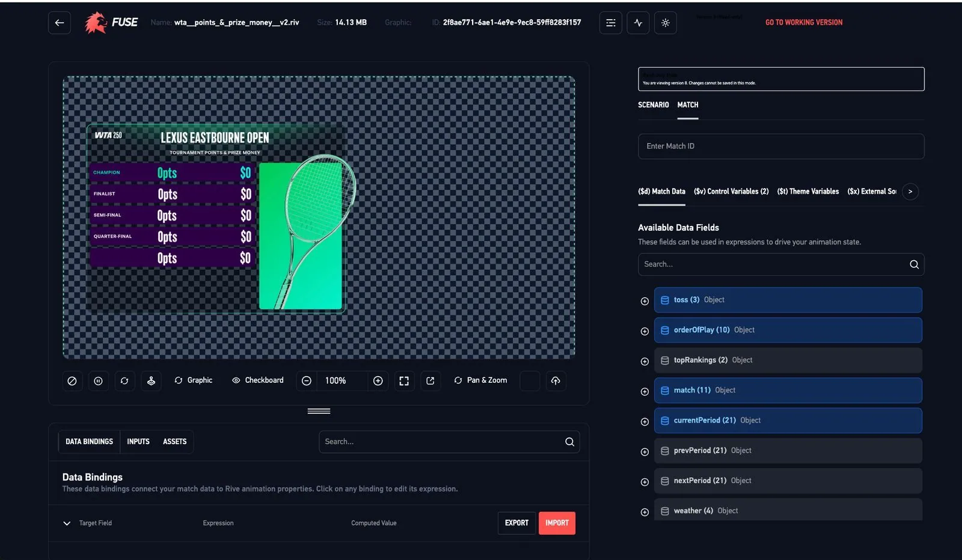This screenshot has height=560, width=962.
Task: Show more variable tabs with arrow
Action: click(910, 192)
